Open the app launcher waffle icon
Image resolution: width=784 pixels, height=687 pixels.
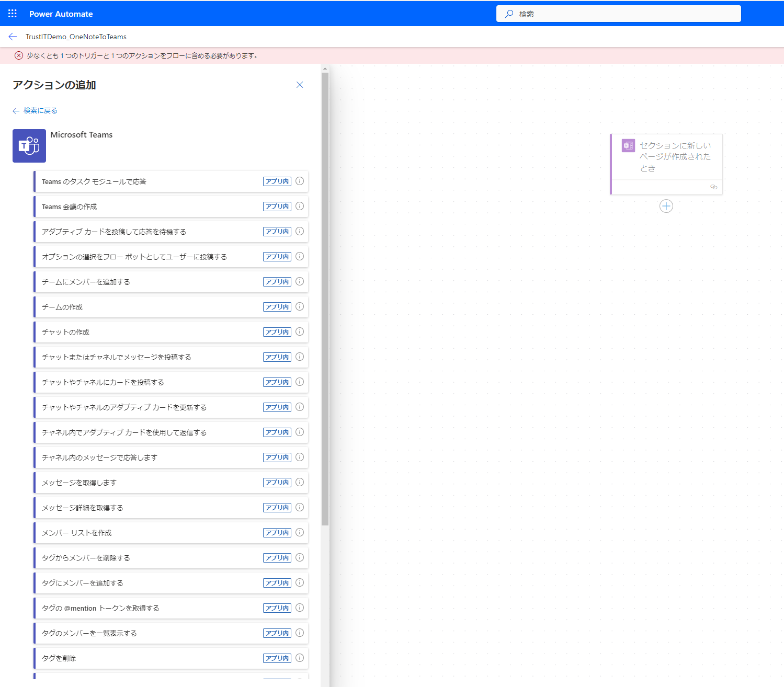click(13, 14)
